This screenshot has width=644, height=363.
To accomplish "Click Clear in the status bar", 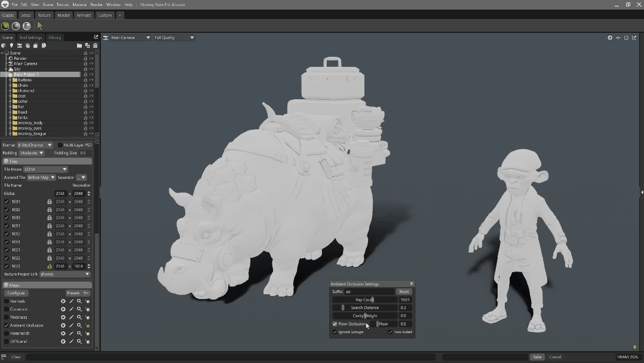I will coord(17,357).
